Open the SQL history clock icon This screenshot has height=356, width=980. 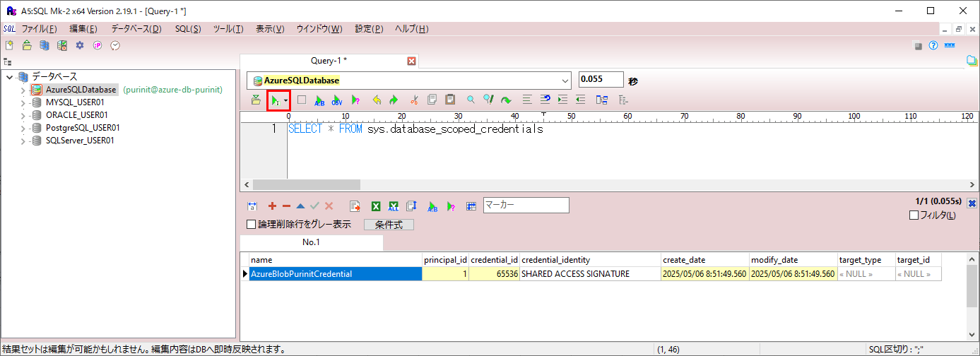[x=115, y=45]
